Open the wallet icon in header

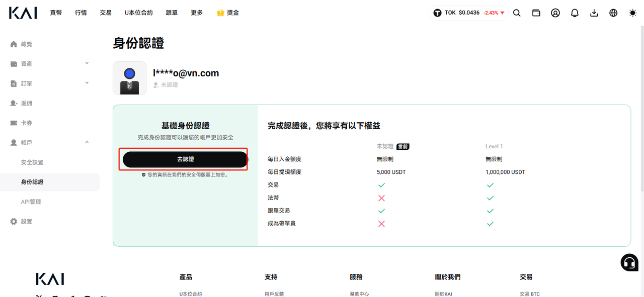click(536, 13)
